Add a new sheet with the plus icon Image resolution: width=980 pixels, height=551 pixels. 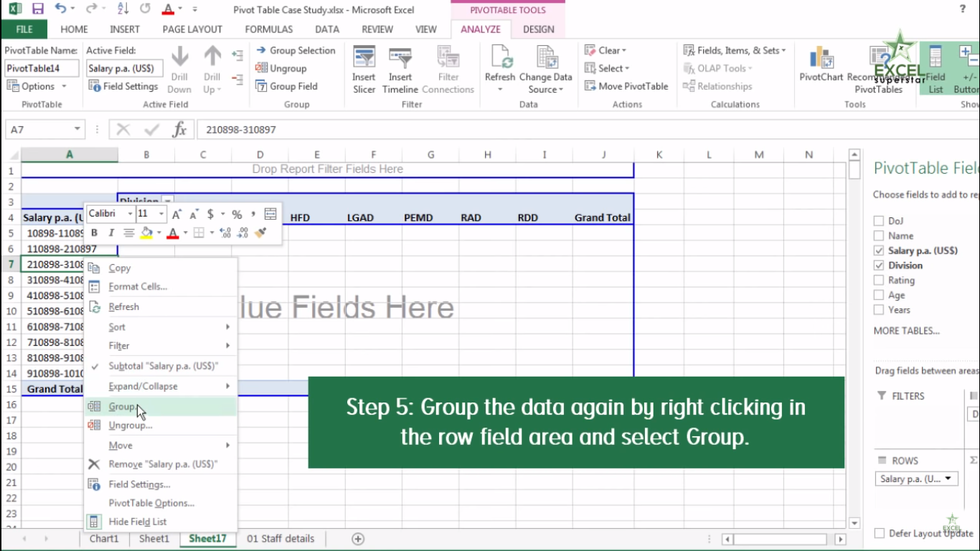coord(358,539)
